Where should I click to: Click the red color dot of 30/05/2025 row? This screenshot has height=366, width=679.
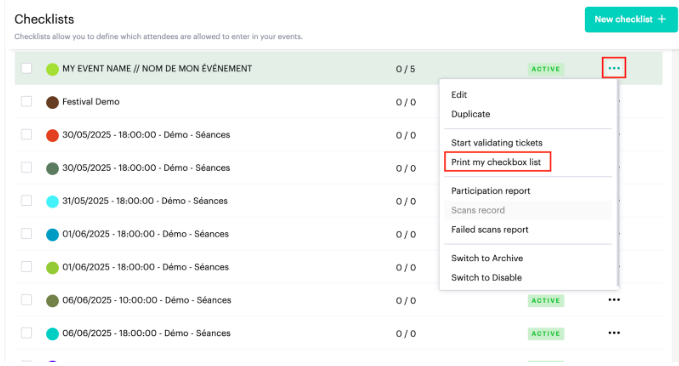pyautogui.click(x=52, y=135)
